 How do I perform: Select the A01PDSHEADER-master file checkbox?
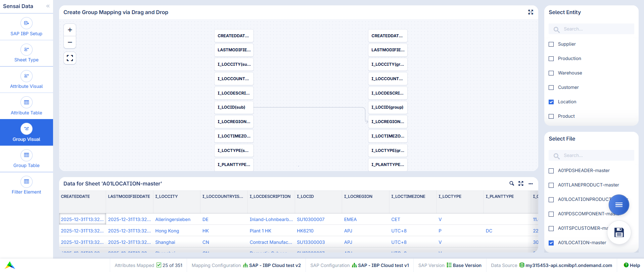pyautogui.click(x=551, y=171)
